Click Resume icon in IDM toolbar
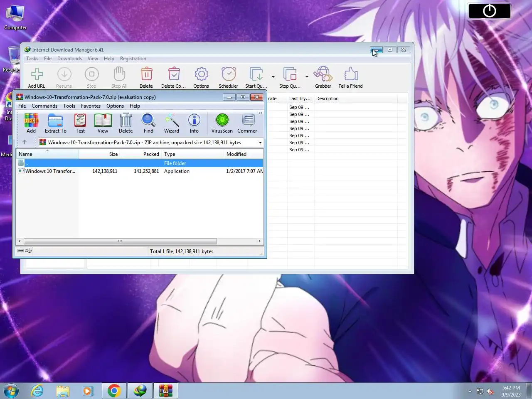Image resolution: width=532 pixels, height=399 pixels. tap(64, 78)
